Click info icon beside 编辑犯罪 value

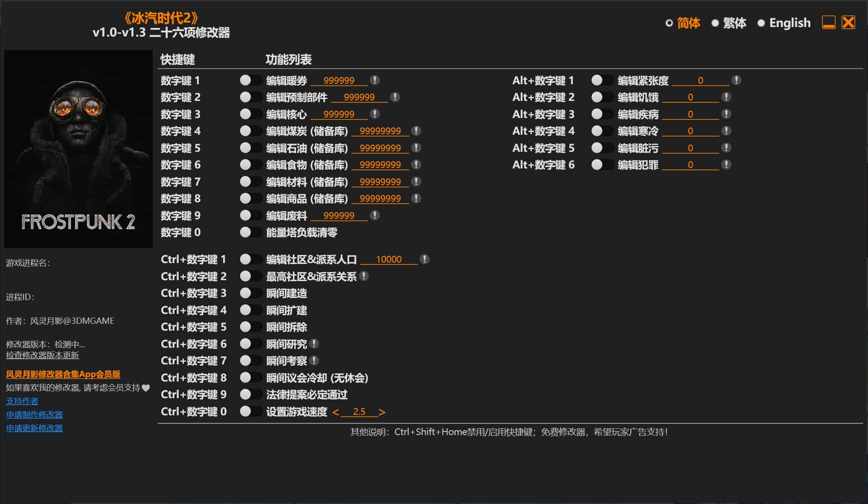(x=726, y=164)
